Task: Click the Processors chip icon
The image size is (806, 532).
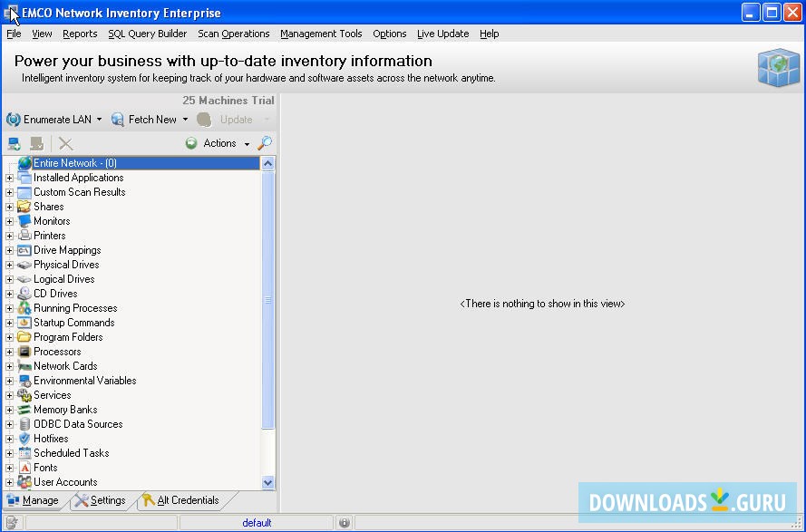Action: click(x=24, y=352)
